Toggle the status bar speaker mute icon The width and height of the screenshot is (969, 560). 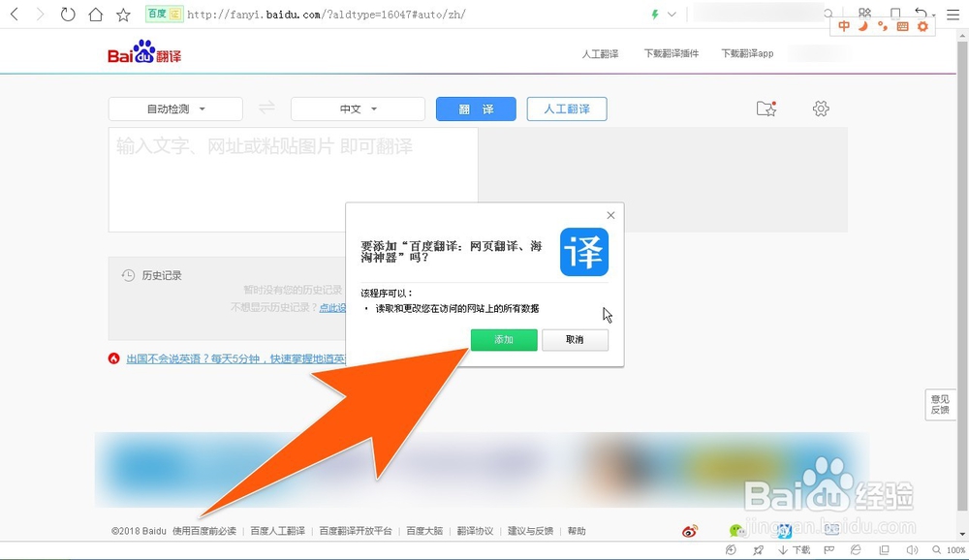click(912, 550)
